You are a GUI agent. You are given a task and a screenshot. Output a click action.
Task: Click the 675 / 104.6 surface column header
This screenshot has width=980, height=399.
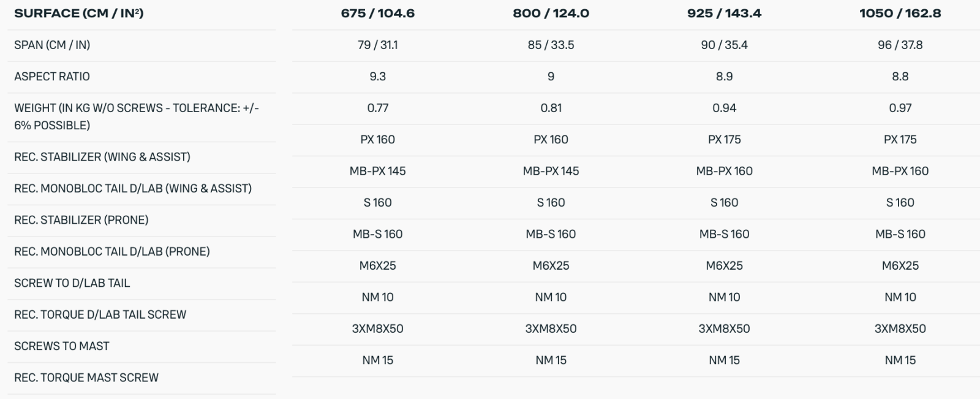pos(377,13)
